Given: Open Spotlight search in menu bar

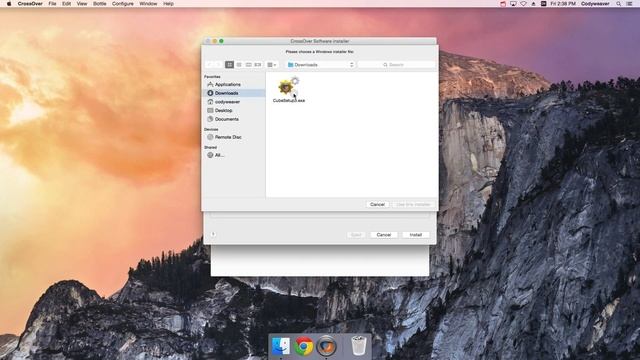Looking at the screenshot, I should click(619, 4).
